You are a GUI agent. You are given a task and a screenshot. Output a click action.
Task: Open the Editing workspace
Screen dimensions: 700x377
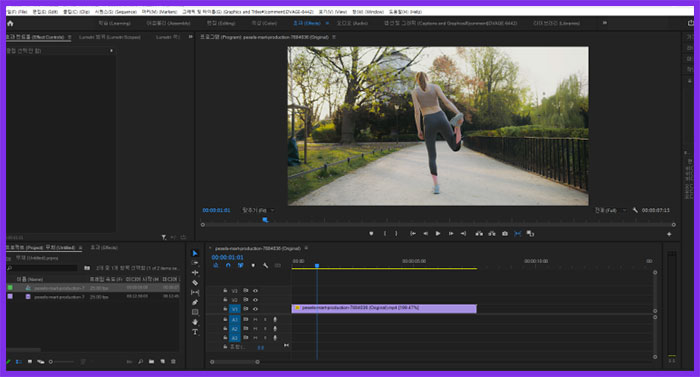[x=221, y=23]
